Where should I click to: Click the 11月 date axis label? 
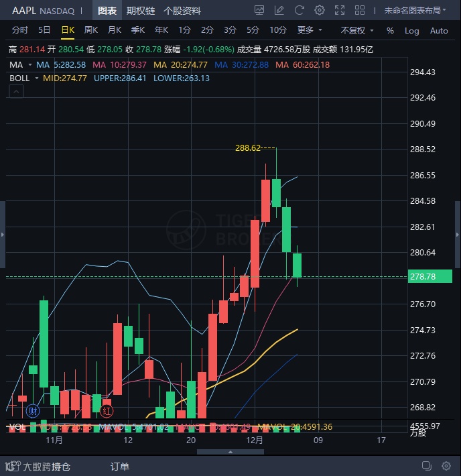pos(54,440)
